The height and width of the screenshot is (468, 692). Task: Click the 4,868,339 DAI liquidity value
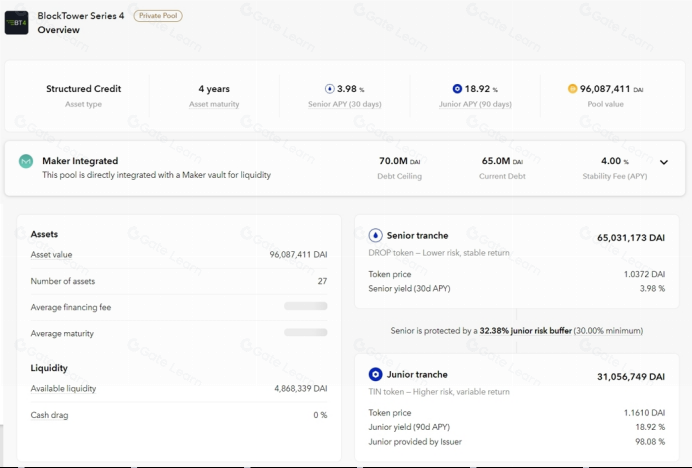[301, 389]
